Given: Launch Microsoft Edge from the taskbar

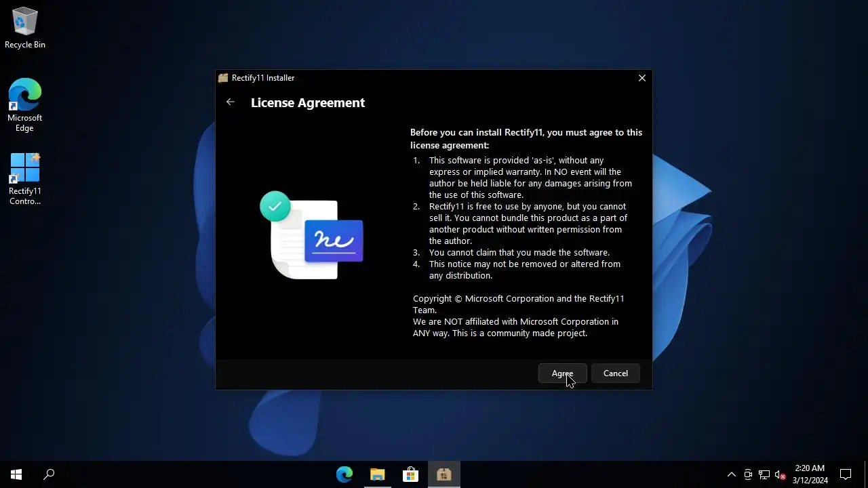Looking at the screenshot, I should pos(344,474).
